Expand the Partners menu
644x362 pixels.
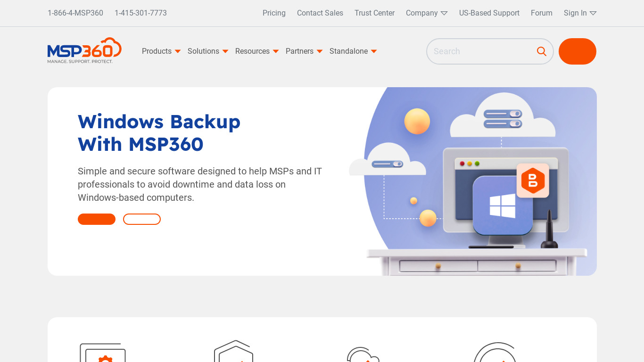(x=304, y=51)
